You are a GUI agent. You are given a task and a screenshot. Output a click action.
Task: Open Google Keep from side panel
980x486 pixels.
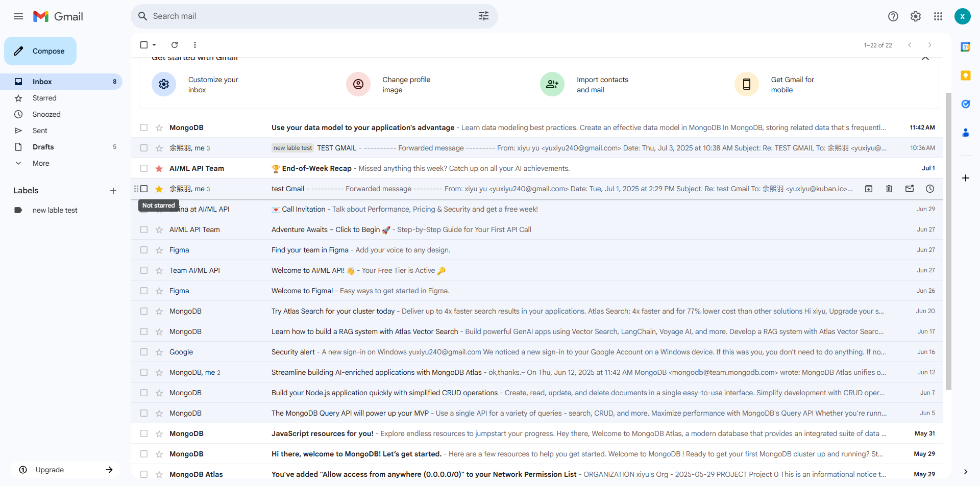(965, 75)
